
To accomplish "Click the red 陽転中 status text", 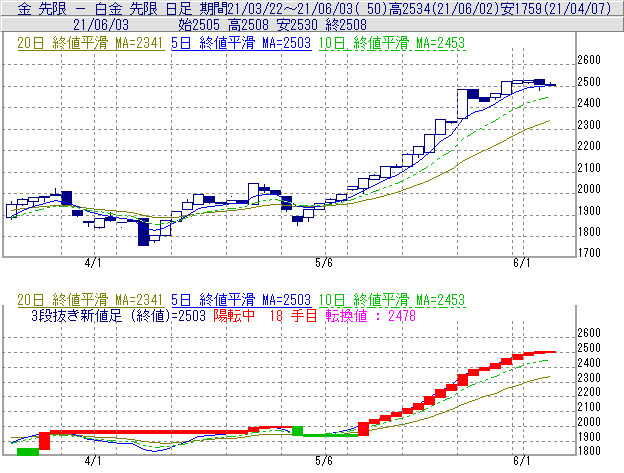I will click(234, 316).
